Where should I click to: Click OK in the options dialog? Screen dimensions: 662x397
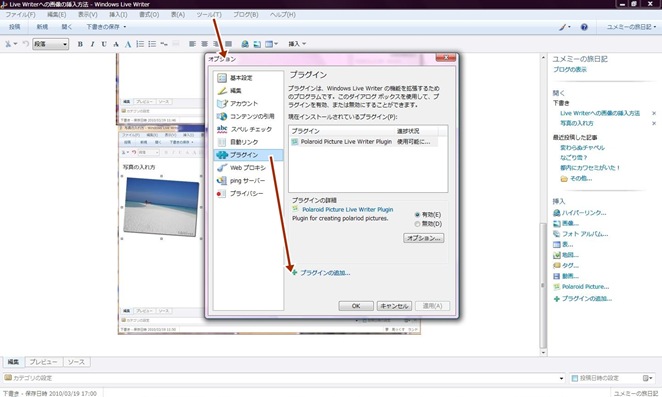pyautogui.click(x=356, y=306)
